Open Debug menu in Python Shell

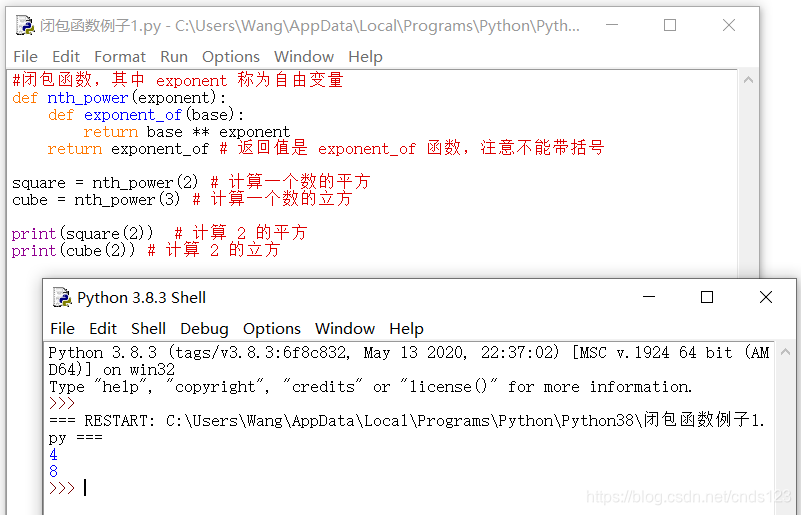[x=204, y=329]
